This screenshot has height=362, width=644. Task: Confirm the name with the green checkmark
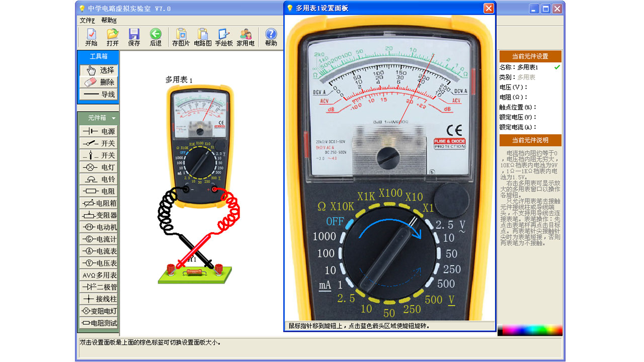pyautogui.click(x=557, y=67)
